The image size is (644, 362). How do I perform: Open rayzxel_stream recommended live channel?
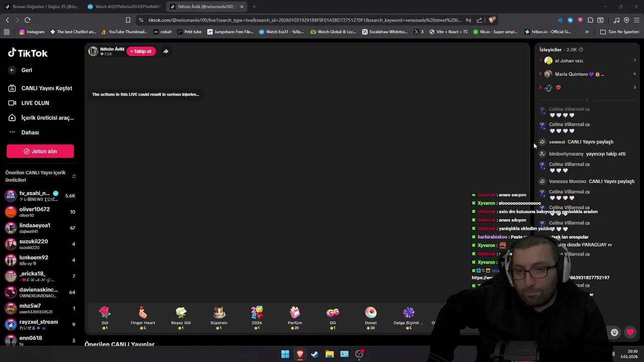tap(40, 324)
